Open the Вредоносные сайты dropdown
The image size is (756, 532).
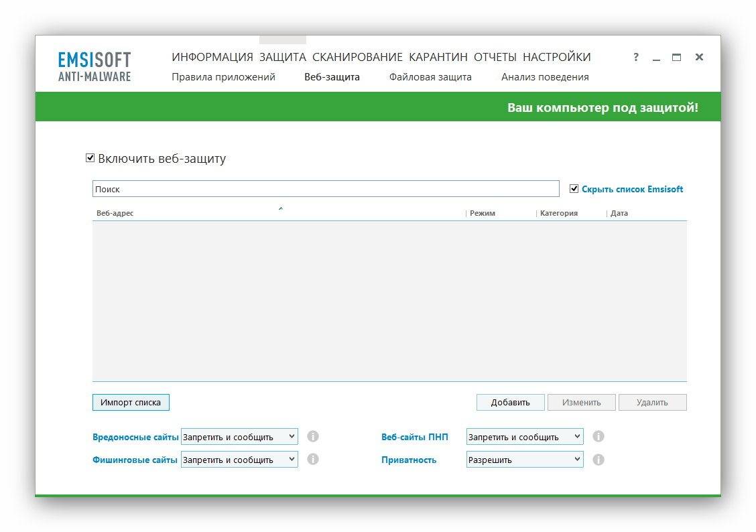239,437
